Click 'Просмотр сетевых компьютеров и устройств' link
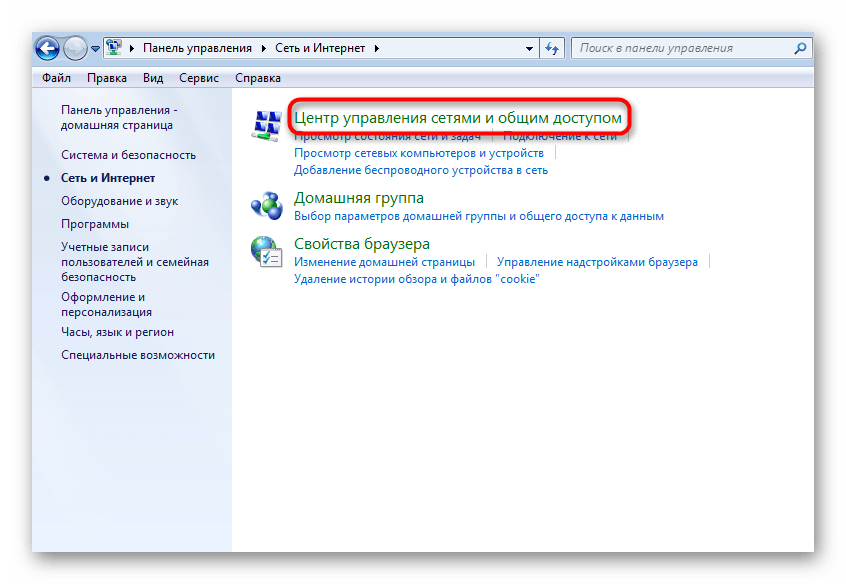This screenshot has height=584, width=846. 418,153
